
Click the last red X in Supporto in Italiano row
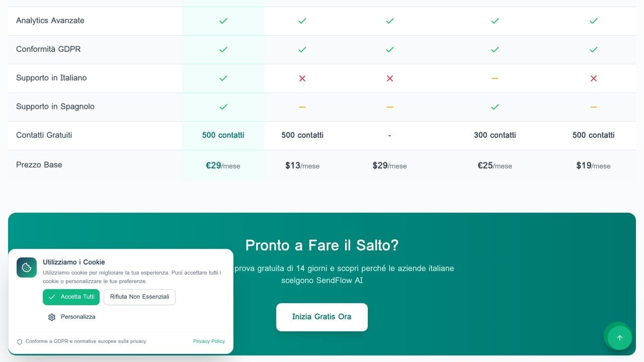click(x=593, y=78)
